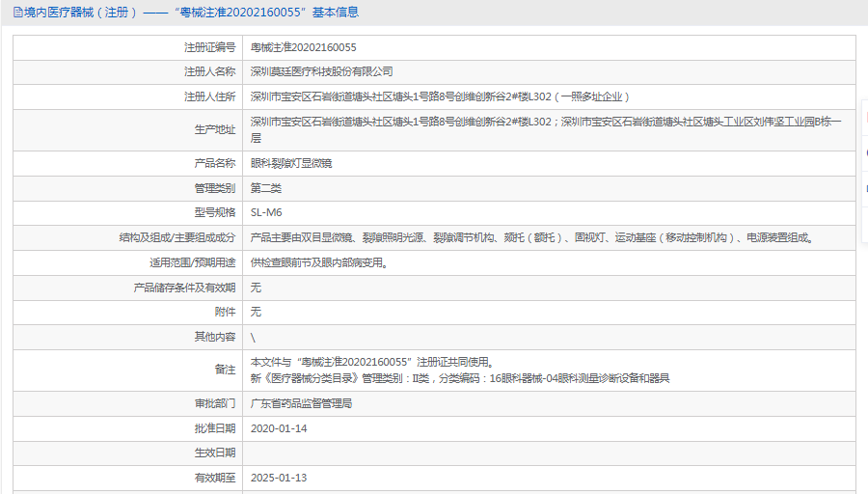Viewport: 868px width, 494px height.
Task: Click the 附件 row value 无
Action: coord(256,312)
